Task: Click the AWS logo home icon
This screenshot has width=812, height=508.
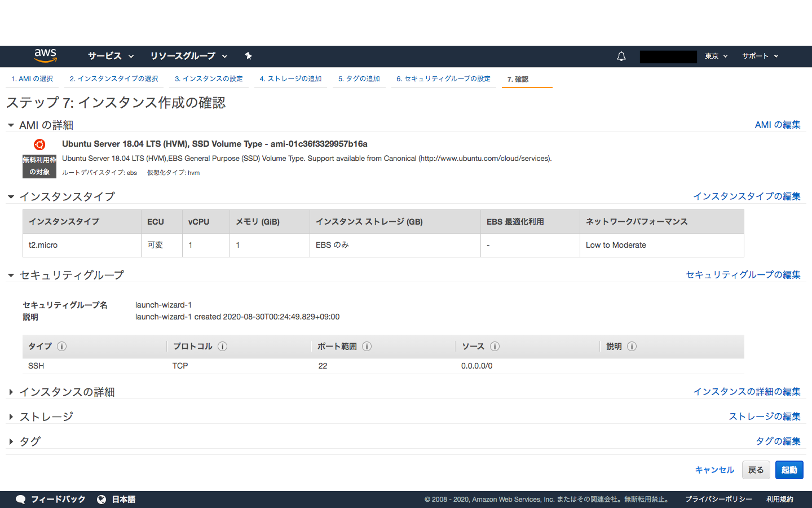Action: [x=45, y=56]
